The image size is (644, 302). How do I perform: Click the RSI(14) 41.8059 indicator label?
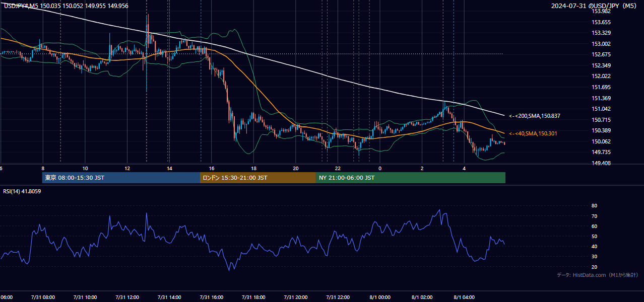pyautogui.click(x=22, y=191)
